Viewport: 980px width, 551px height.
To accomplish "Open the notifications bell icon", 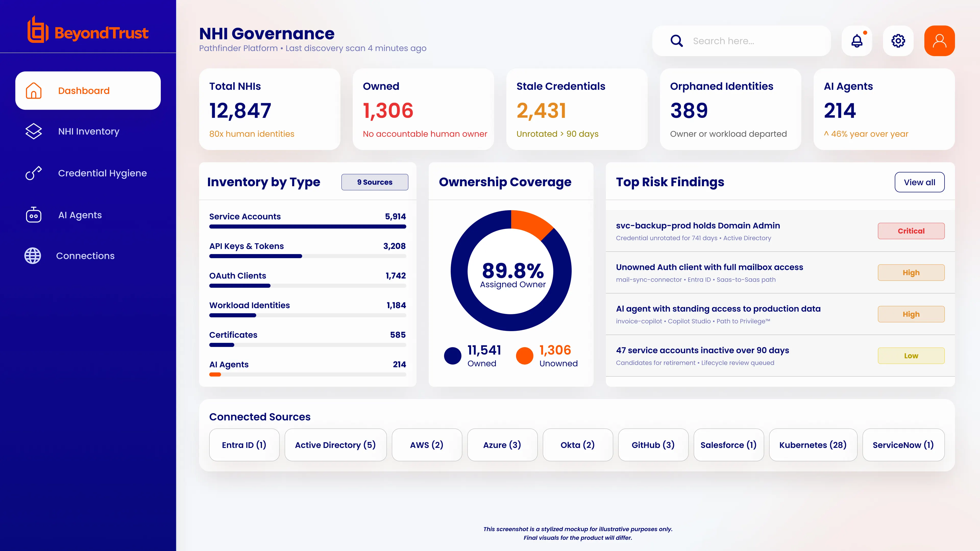I will pyautogui.click(x=857, y=41).
